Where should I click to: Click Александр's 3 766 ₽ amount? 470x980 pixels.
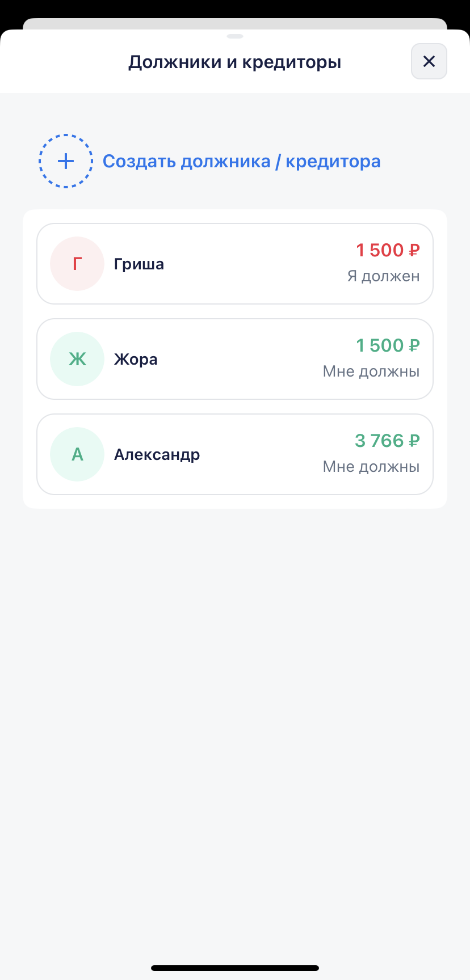[x=387, y=441]
